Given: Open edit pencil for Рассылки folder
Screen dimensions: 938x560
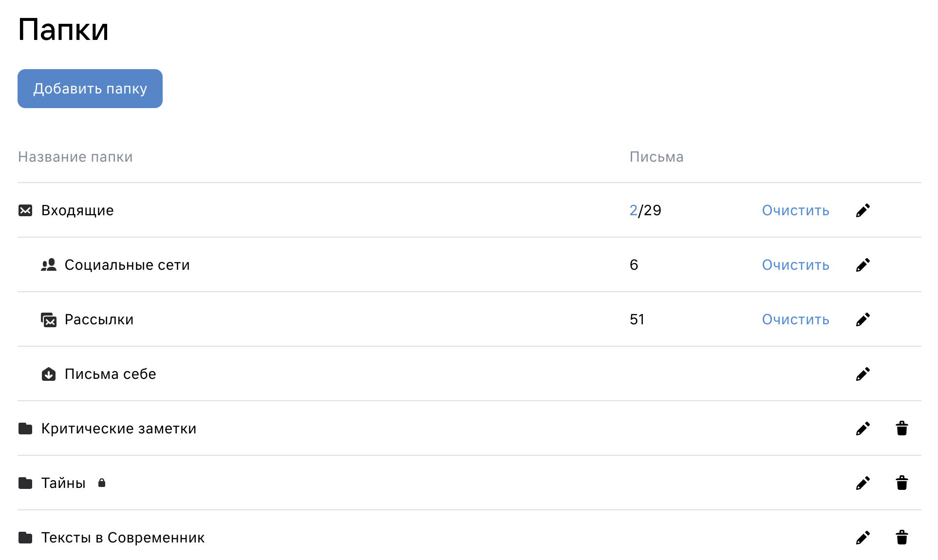Looking at the screenshot, I should (863, 319).
